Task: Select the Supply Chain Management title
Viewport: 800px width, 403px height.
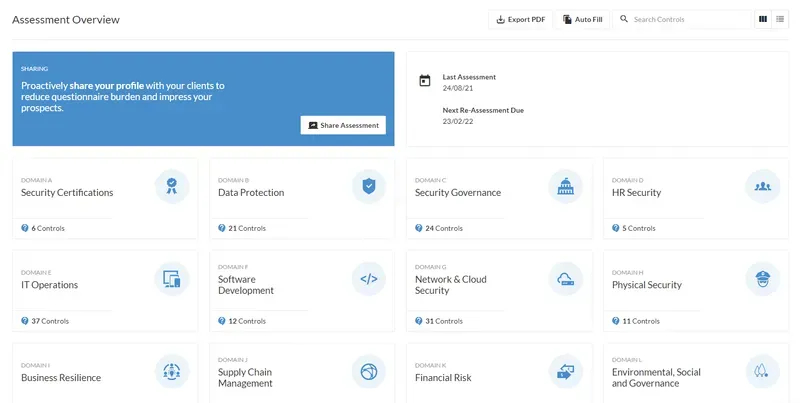Action: (245, 377)
